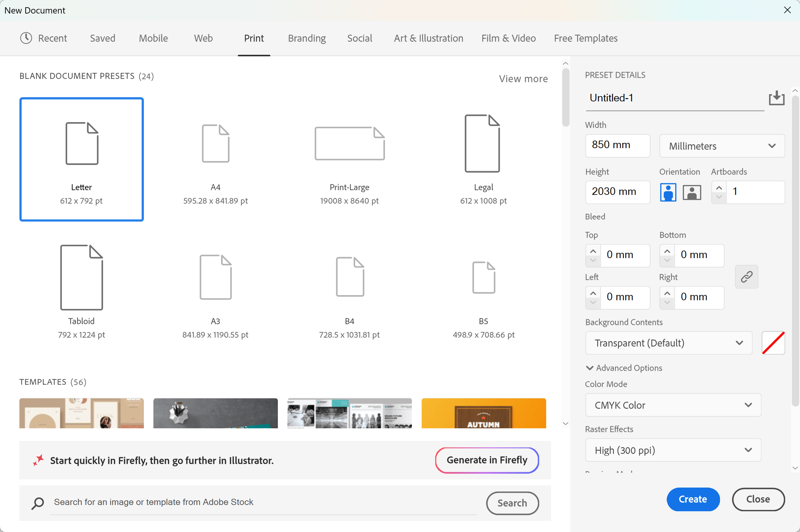
Task: Click the Height input field
Action: tap(618, 192)
